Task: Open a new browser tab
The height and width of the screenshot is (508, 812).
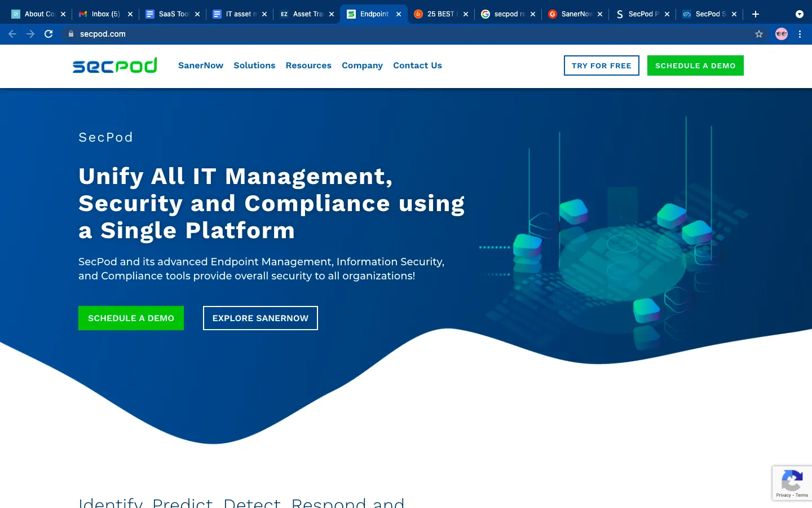Action: point(756,14)
